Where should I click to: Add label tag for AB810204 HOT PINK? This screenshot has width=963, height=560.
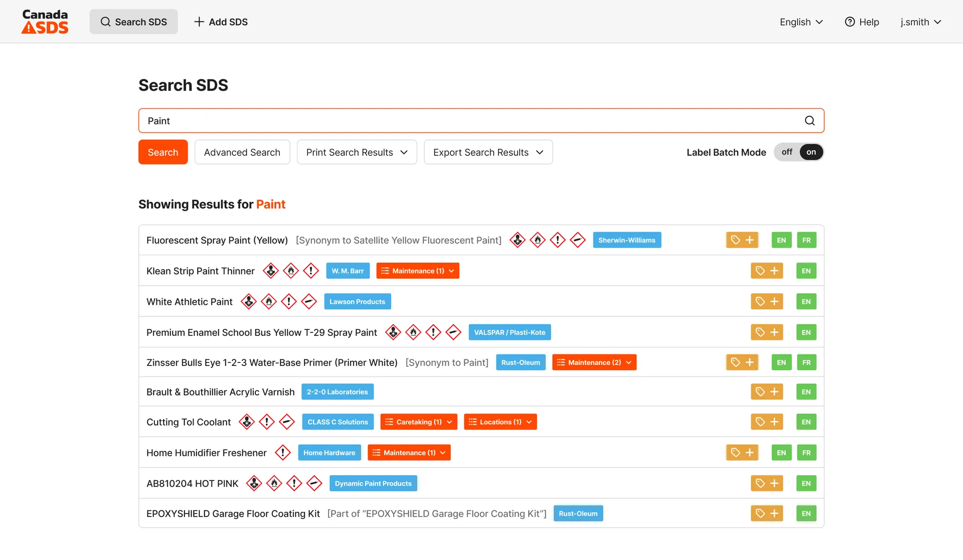[766, 483]
